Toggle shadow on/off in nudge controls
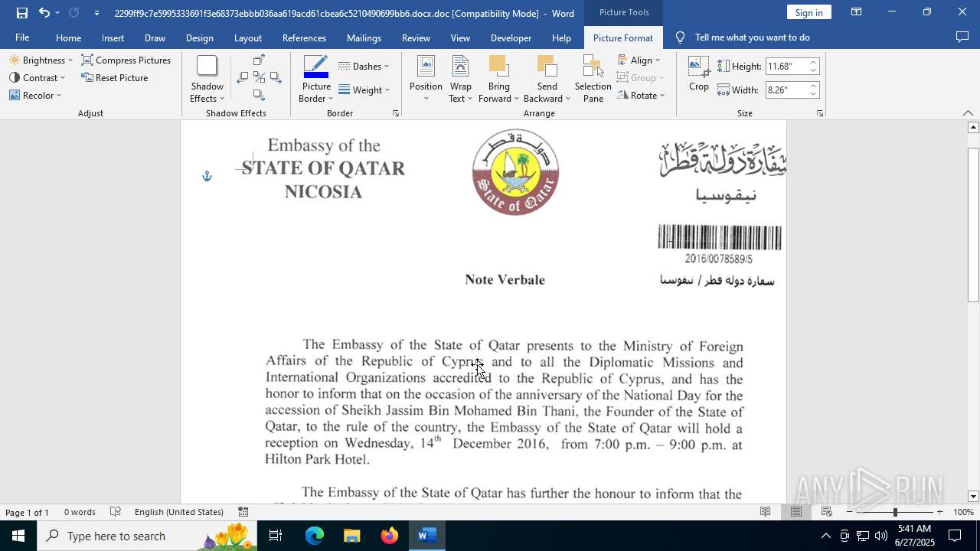The image size is (980, 551). pos(259,77)
